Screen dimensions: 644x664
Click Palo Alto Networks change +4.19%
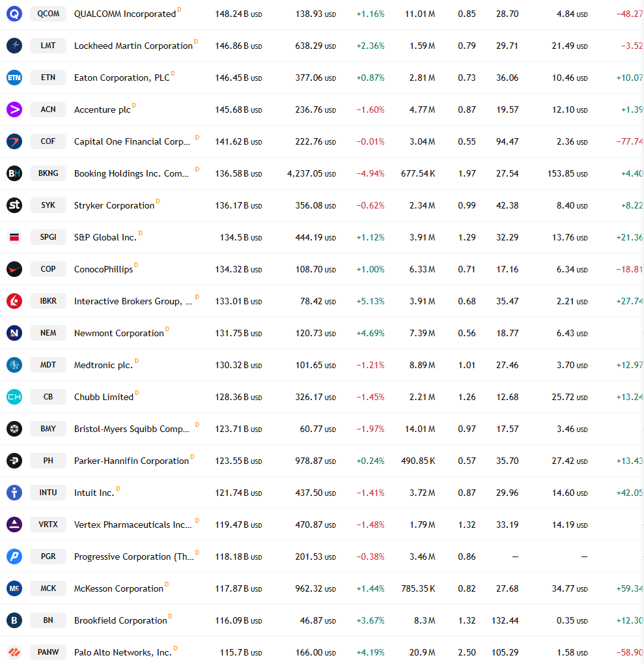[371, 652]
